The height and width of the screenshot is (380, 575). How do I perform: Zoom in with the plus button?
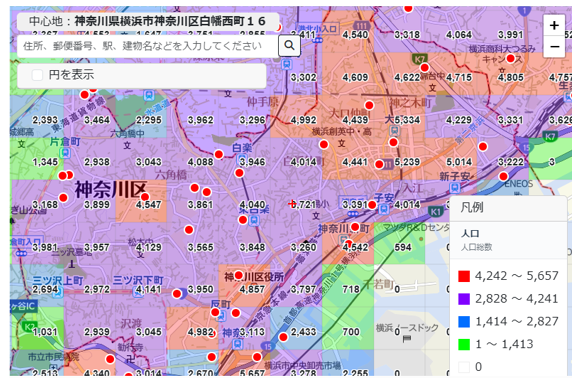pos(554,25)
